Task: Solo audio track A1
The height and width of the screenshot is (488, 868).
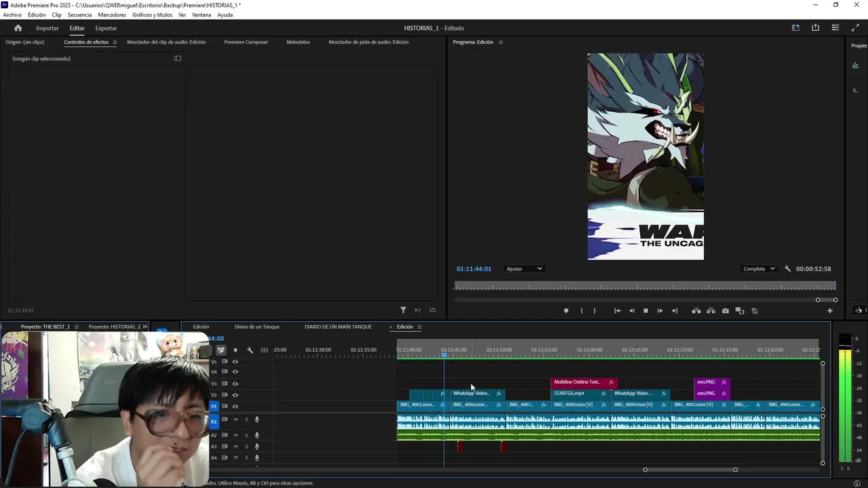Action: [x=246, y=420]
